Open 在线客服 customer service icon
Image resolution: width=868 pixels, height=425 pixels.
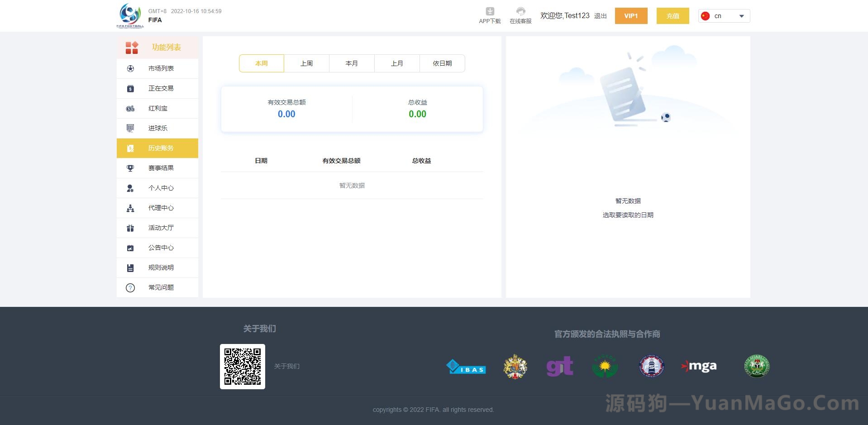pos(520,11)
